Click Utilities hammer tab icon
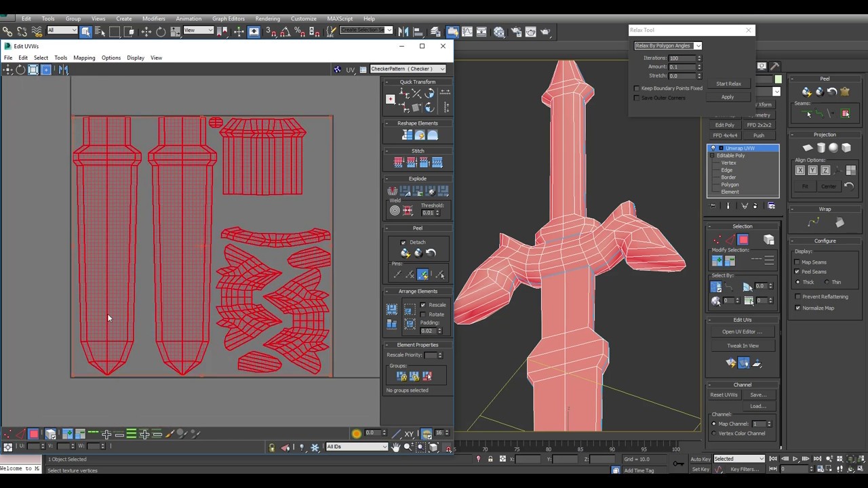The height and width of the screenshot is (488, 868). [774, 66]
